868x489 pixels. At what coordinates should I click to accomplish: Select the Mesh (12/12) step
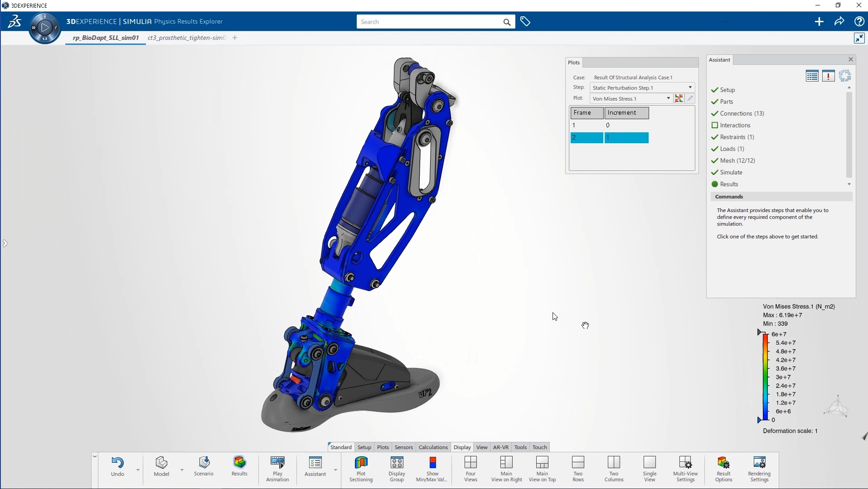tap(737, 160)
